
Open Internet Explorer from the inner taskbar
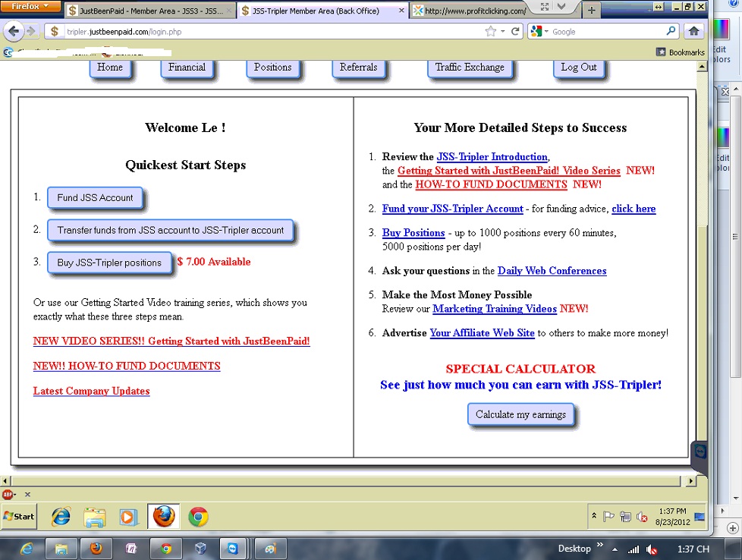pos(61,517)
